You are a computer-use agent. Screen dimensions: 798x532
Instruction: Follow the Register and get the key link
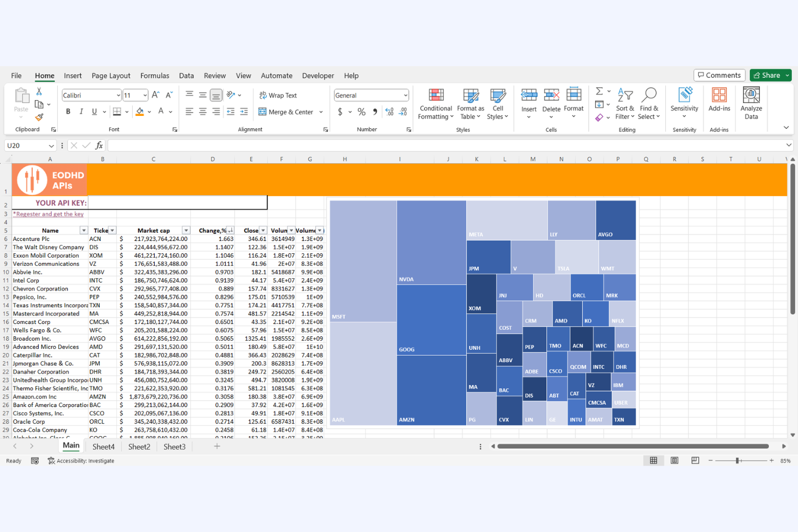click(49, 214)
